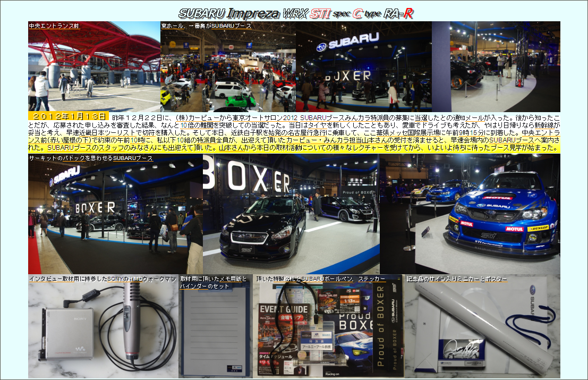The width and height of the screenshot is (588, 380).
Task: Click the 中央エントランス前 caption
Action: 54,26
